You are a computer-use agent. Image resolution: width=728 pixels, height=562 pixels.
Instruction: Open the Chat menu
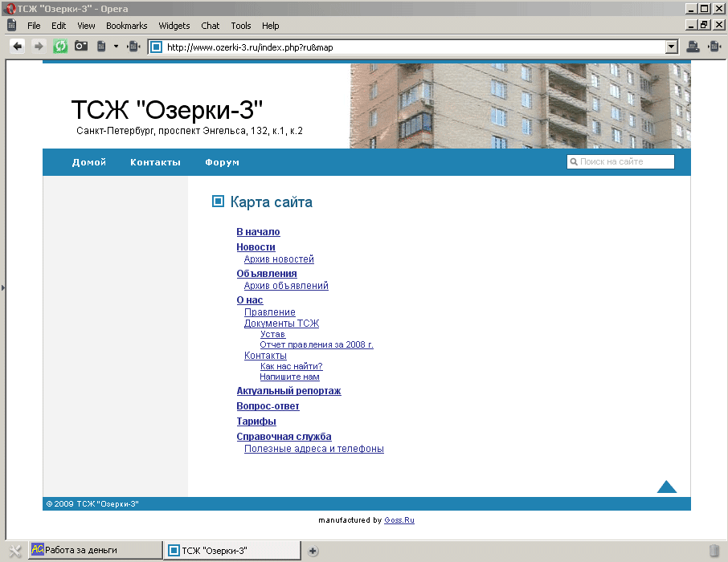[x=211, y=26]
